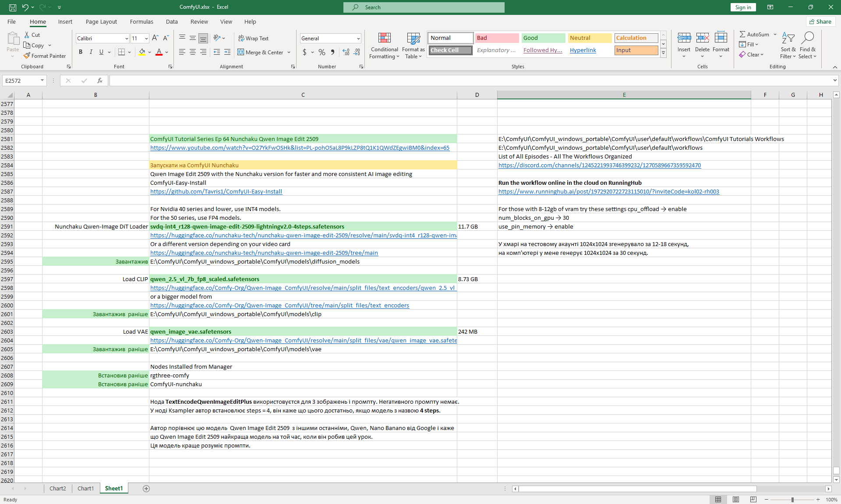Click the Save icon in title bar
841x504 pixels.
pos(13,7)
